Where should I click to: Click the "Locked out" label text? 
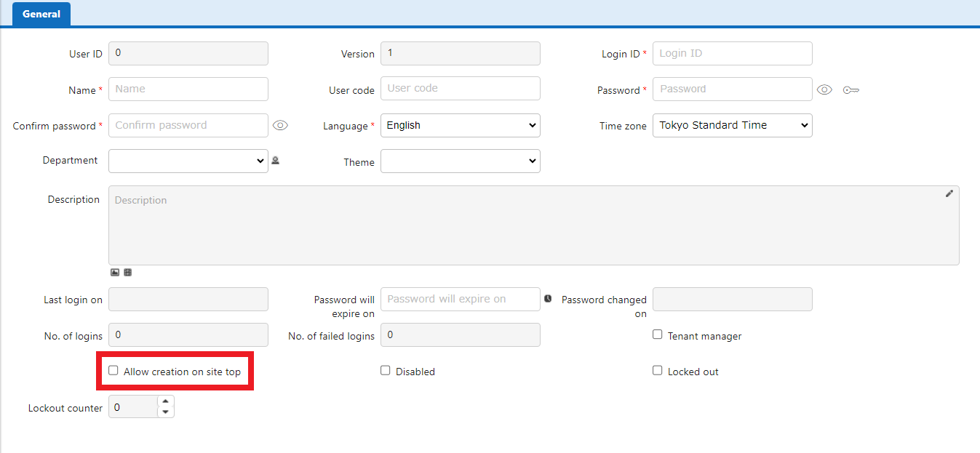pyautogui.click(x=693, y=372)
